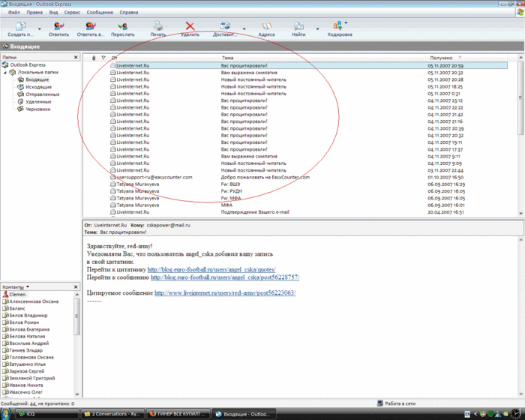525x420 pixels.
Task: Select Outlook Express root in folder tree
Action: [x=28, y=65]
